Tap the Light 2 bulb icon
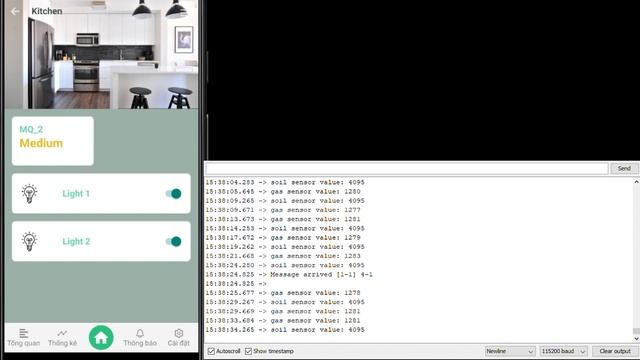Viewport: 640px width, 360px height. (x=29, y=241)
